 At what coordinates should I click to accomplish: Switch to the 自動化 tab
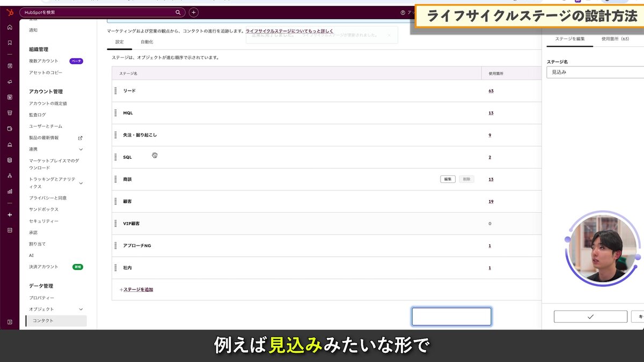click(x=147, y=42)
